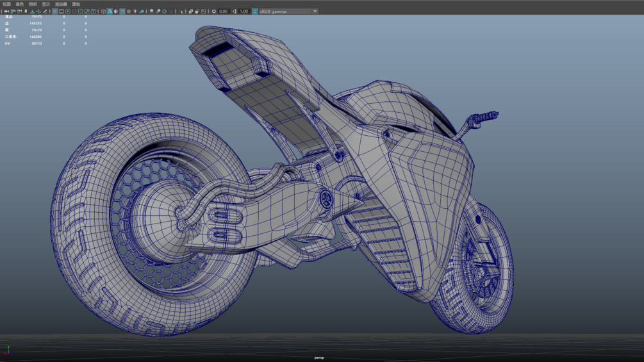Click the Lock Camera icon

coord(13,12)
